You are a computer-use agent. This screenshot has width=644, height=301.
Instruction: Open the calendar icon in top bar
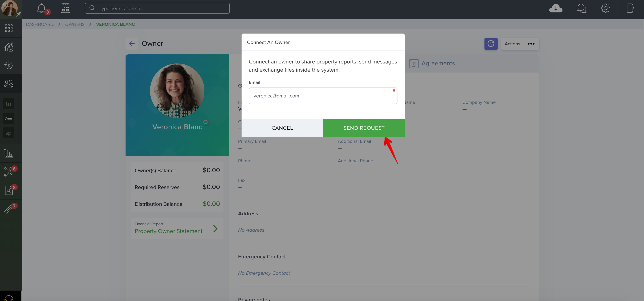(x=65, y=8)
